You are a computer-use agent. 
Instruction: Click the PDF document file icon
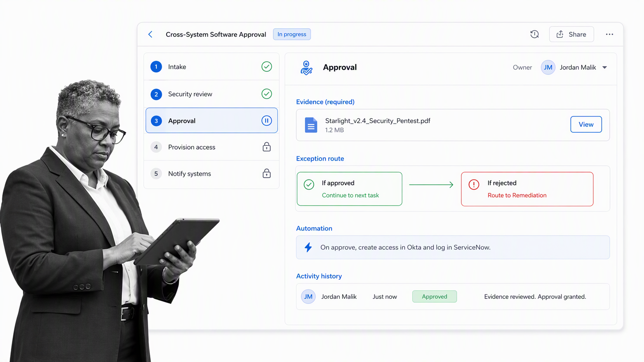coord(311,125)
